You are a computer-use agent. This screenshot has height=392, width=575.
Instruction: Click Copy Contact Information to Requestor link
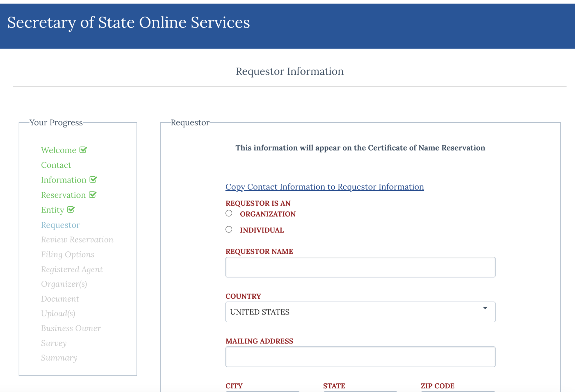click(x=325, y=187)
